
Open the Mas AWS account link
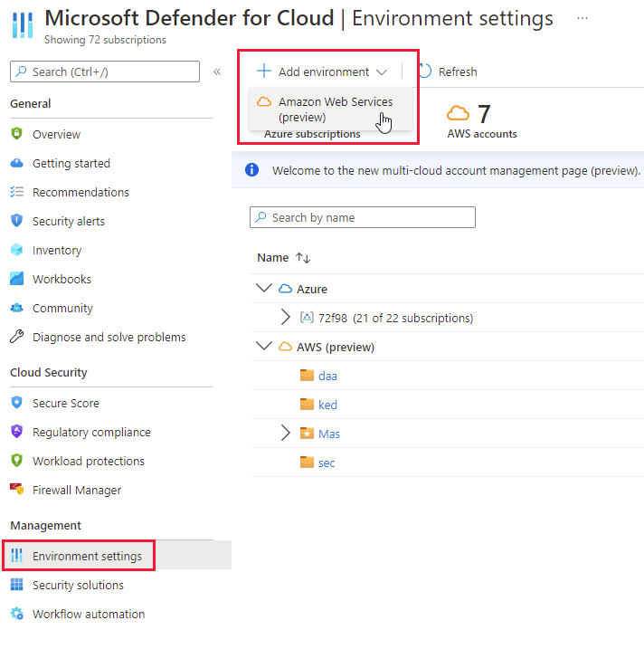329,434
